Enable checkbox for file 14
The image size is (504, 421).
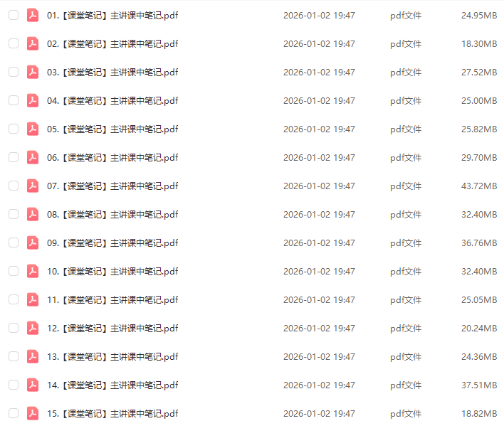pos(14,385)
